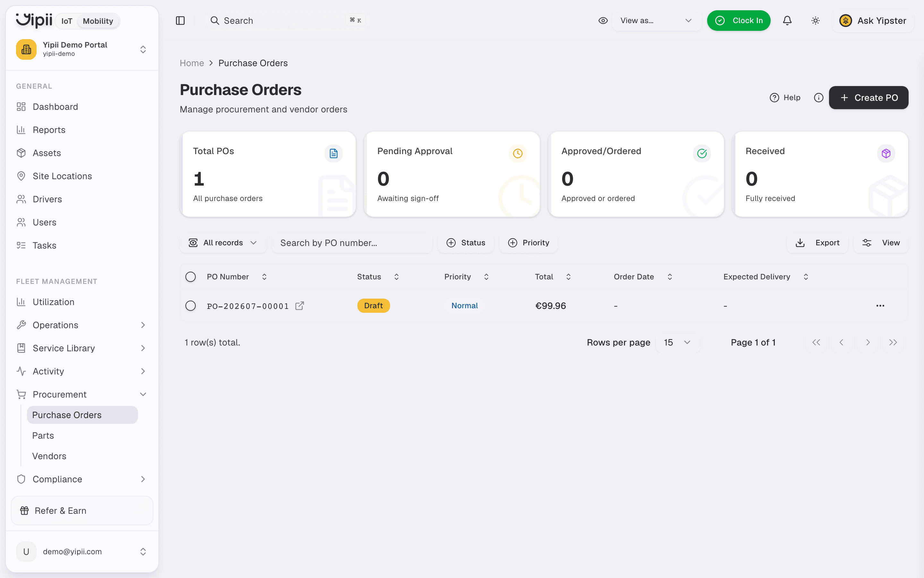
Task: Expand the Service Library menu
Action: click(x=82, y=348)
